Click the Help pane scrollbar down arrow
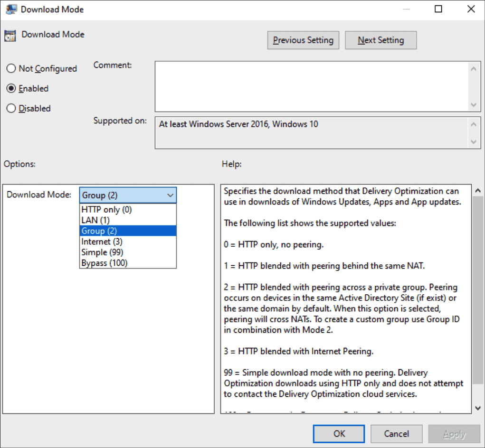The height and width of the screenshot is (448, 485). (x=478, y=407)
